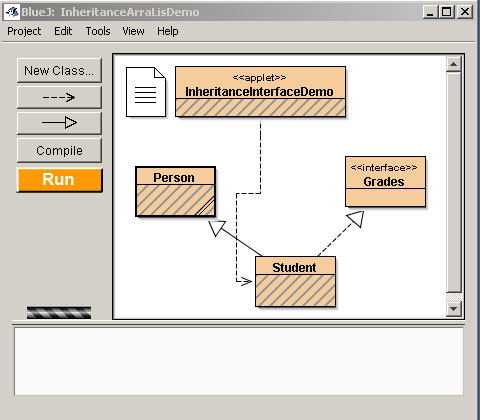Click the striped work indicator bar
This screenshot has width=480, height=420.
59,313
